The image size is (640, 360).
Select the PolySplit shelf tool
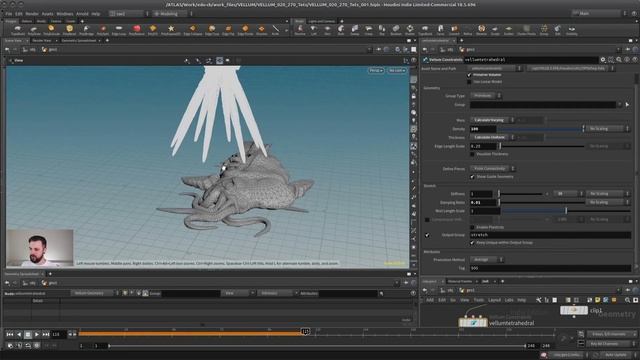pyautogui.click(x=103, y=29)
